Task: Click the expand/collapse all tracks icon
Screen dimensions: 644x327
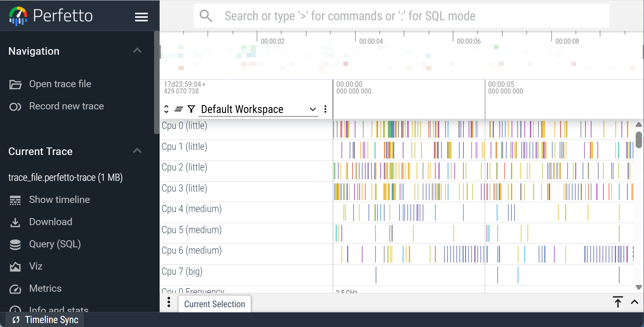Action: [x=166, y=109]
